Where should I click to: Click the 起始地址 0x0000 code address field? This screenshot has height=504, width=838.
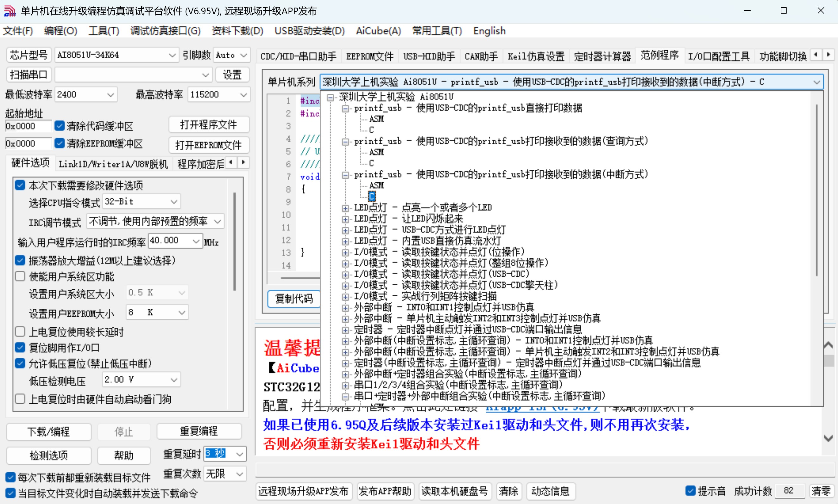click(x=28, y=126)
